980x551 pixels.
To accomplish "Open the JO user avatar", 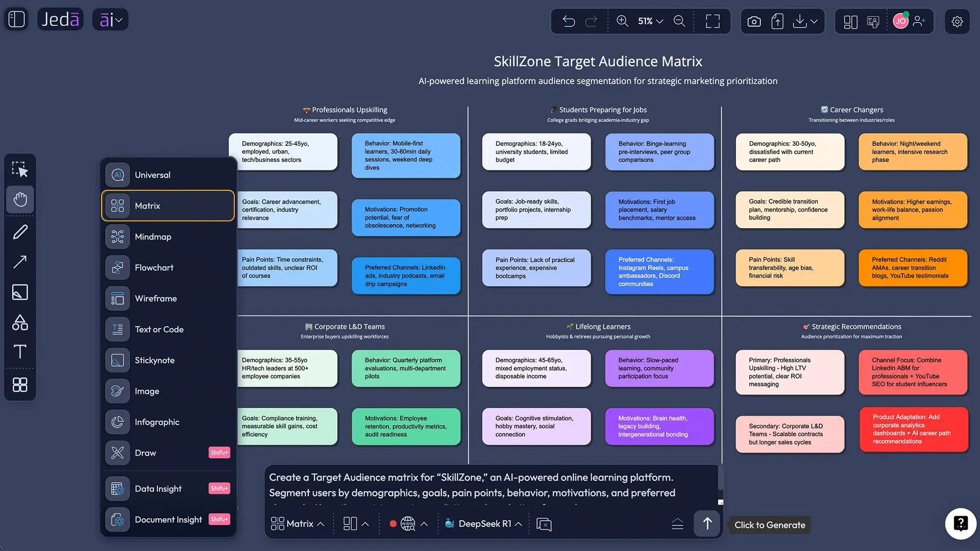I will click(x=901, y=21).
